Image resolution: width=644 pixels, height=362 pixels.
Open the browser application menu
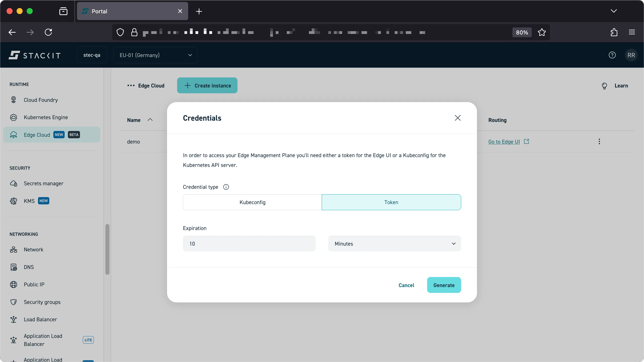coord(632,32)
